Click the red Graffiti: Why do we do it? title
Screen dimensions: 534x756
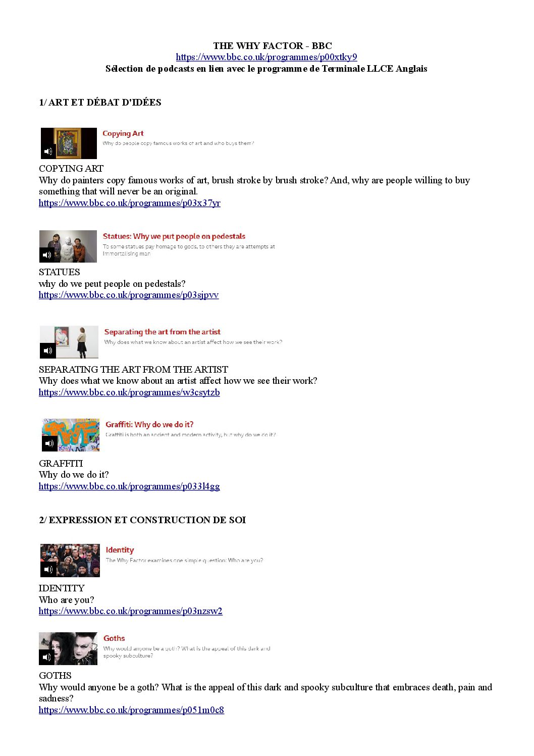point(149,425)
